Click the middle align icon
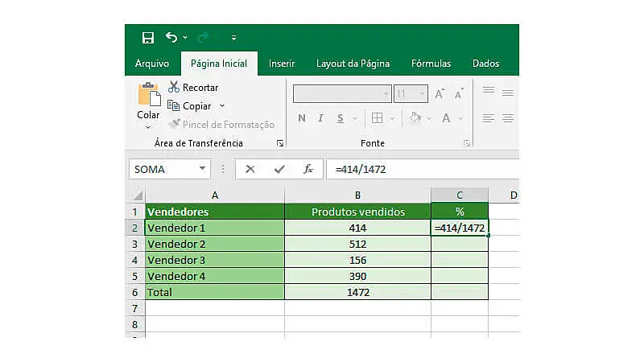Image resolution: width=644 pixels, height=362 pixels. point(508,93)
